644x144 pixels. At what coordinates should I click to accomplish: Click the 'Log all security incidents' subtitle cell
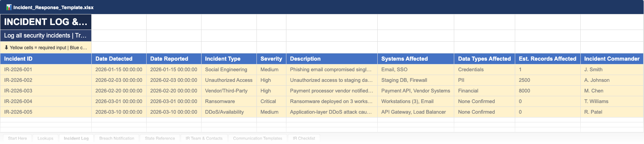click(46, 36)
